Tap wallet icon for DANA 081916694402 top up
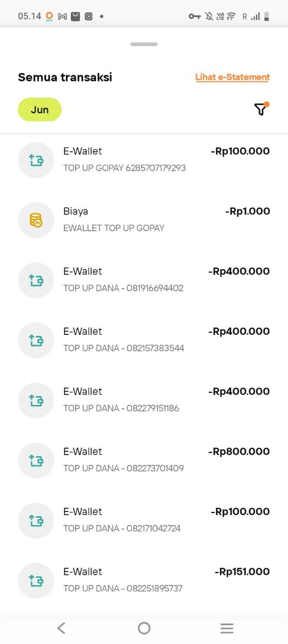The width and height of the screenshot is (288, 644). (x=36, y=280)
